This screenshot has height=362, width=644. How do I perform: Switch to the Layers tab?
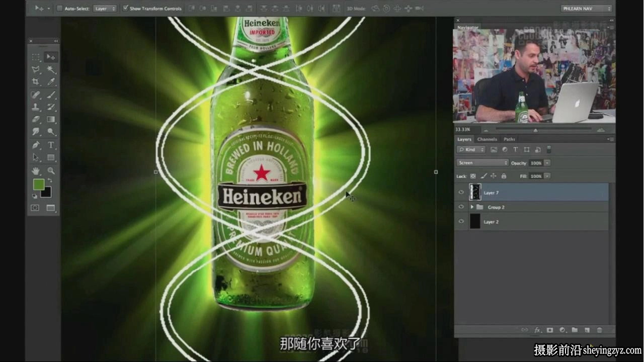point(464,139)
